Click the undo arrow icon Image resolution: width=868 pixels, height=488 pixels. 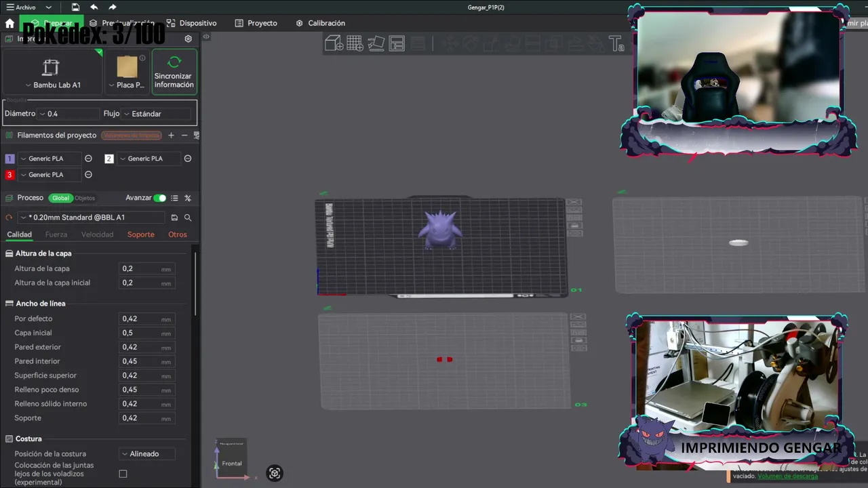(x=94, y=7)
